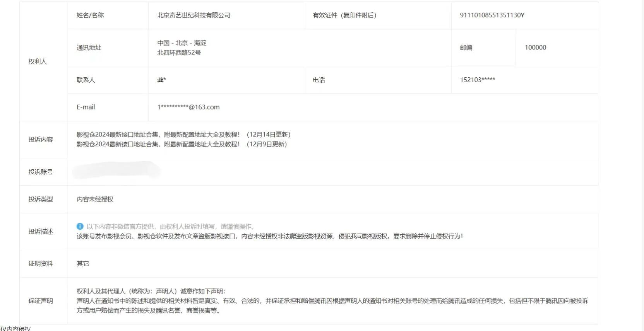Viewport: 644px width, 331px height.
Task: Click the 保证声明 row header
Action: (x=41, y=301)
